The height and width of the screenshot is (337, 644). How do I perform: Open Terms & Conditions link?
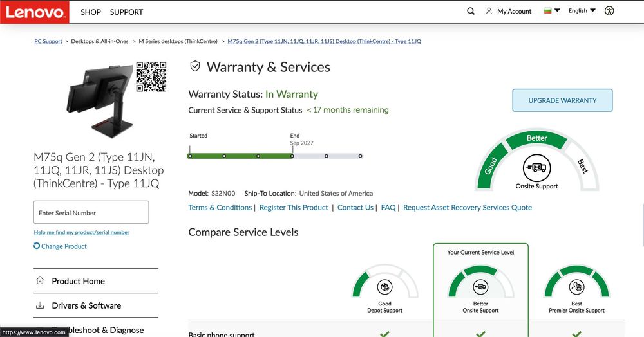(x=220, y=208)
